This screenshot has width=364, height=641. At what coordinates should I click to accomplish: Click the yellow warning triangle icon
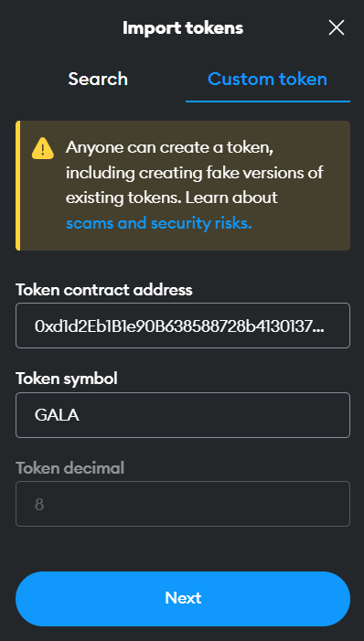43,148
